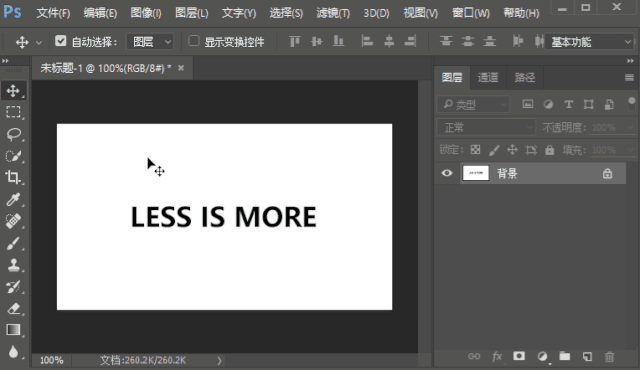640x370 pixels.
Task: Open the 图像(I) menu
Action: pos(146,13)
